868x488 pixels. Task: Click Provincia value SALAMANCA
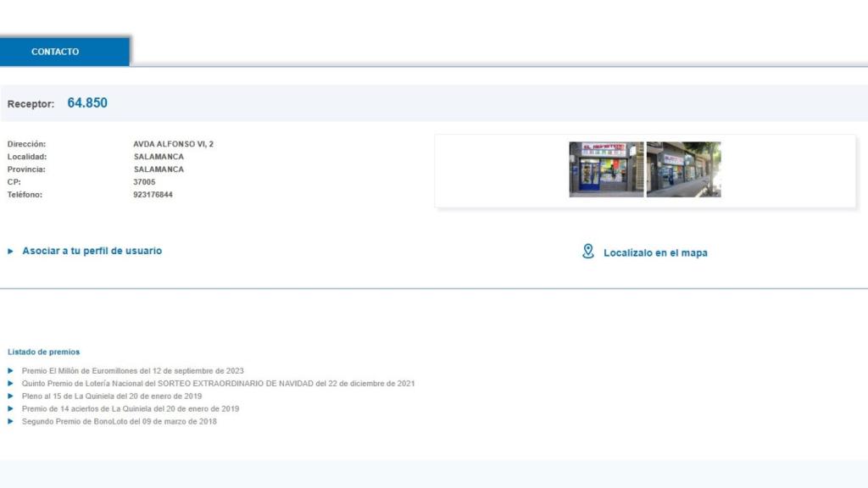(159, 169)
